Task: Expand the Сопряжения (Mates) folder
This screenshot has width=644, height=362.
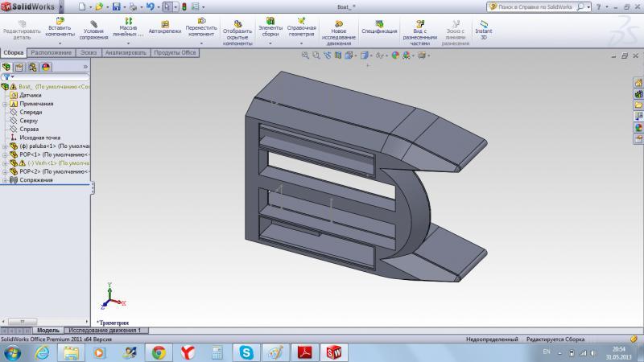Action: 5,180
